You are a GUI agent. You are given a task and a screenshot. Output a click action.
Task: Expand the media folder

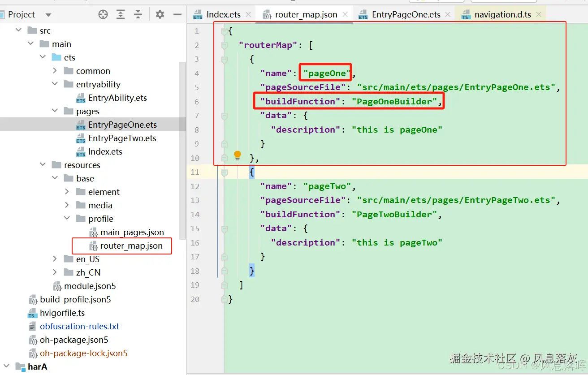[x=67, y=205]
